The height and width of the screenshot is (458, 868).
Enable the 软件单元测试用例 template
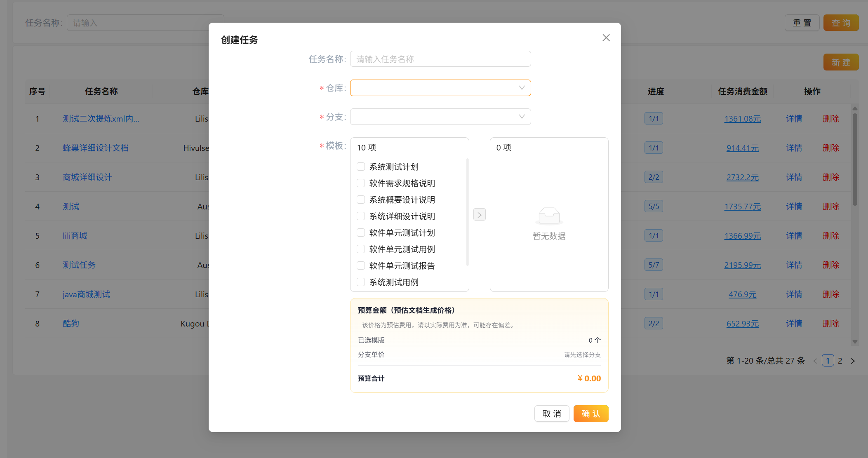tap(360, 249)
